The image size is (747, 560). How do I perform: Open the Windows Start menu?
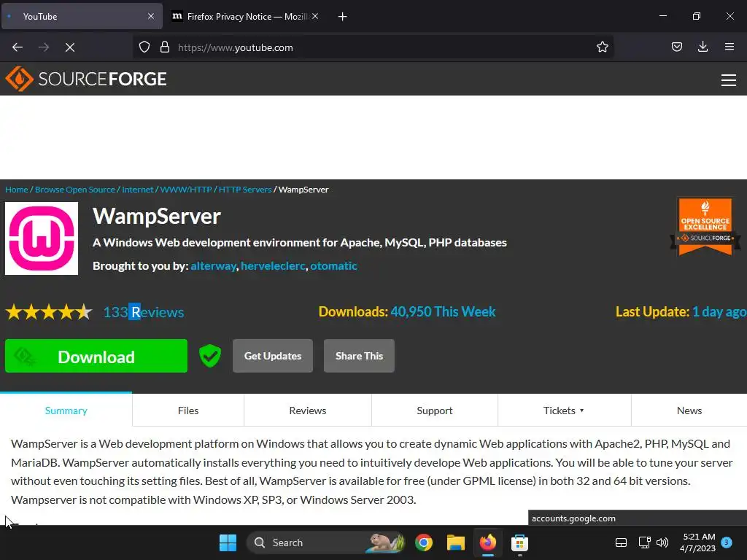coord(228,542)
